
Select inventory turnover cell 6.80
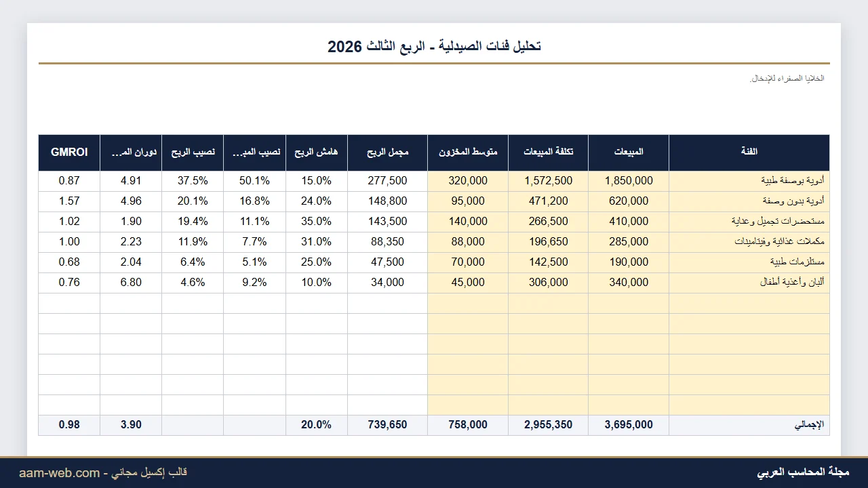[131, 283]
